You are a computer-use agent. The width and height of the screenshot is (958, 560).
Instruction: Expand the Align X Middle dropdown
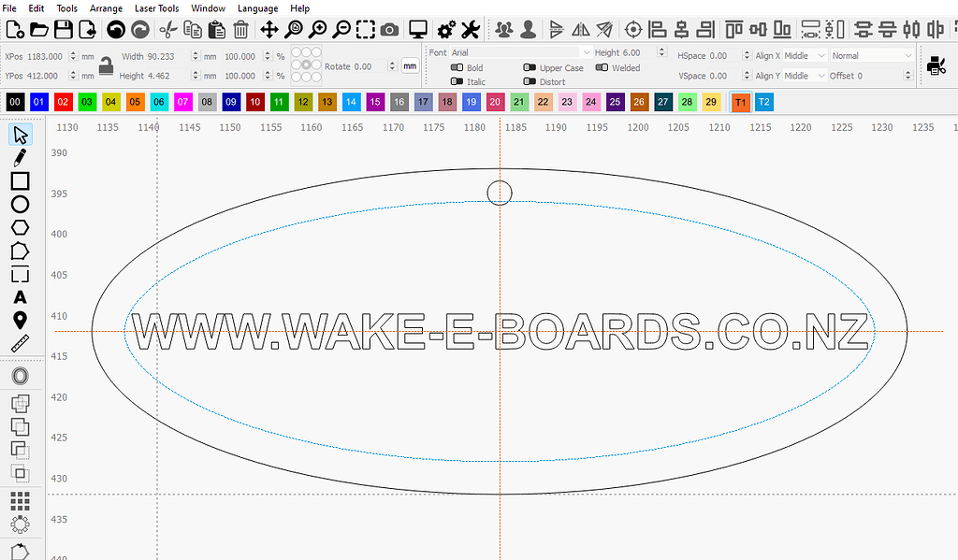coord(804,56)
